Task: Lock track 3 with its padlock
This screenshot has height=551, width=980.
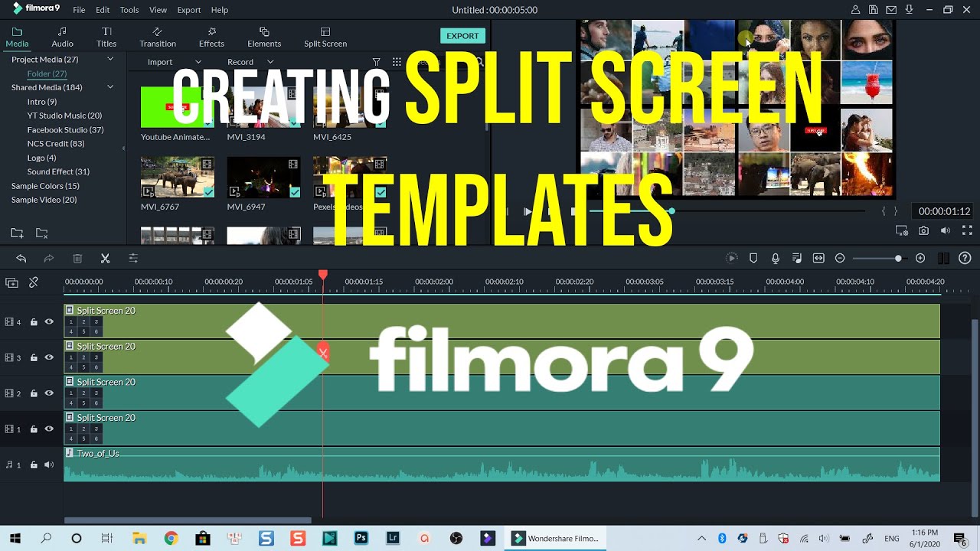Action: coord(34,357)
